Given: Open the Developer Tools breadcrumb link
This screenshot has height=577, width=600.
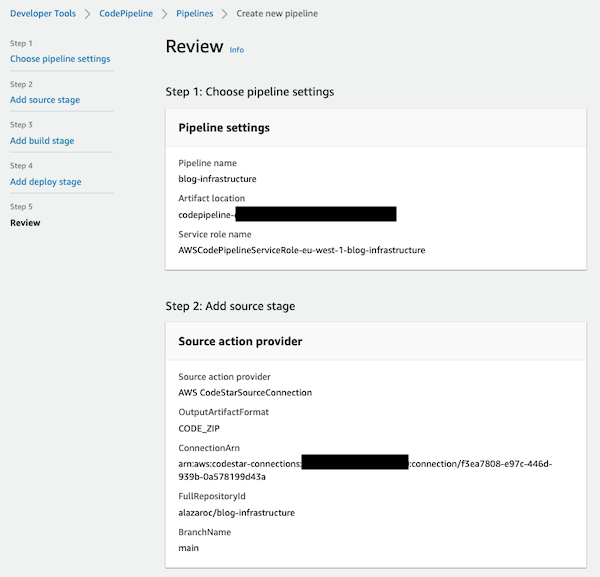Looking at the screenshot, I should 43,13.
